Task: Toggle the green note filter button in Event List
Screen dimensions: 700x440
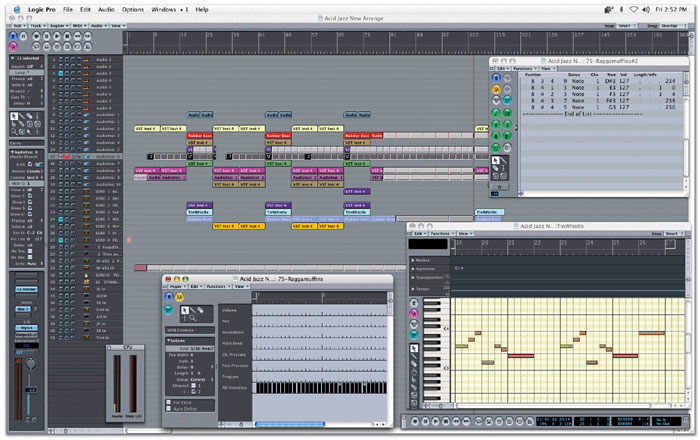Action: [x=496, y=112]
